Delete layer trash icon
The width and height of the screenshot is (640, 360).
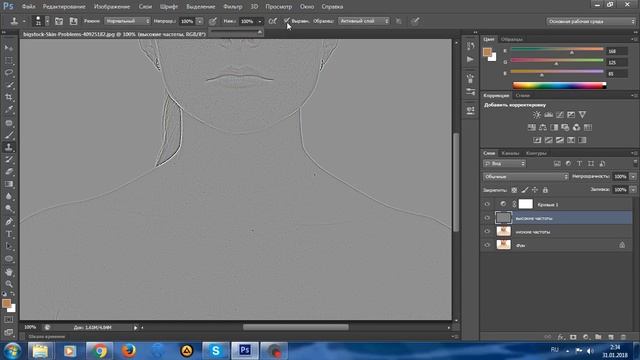point(623,337)
